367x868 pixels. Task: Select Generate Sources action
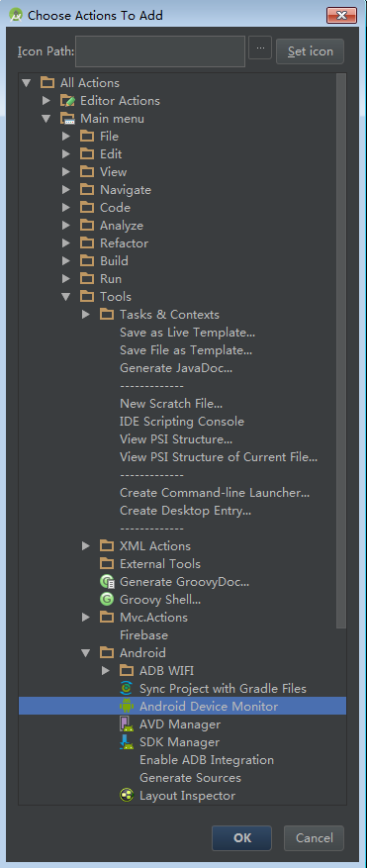[x=190, y=778]
